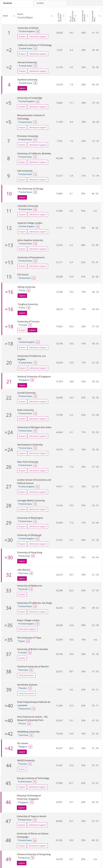The height and width of the screenshot is (868, 103).
Task: Click the shortlist icon for The University of Tokyo
Action: click(x=28, y=641)
